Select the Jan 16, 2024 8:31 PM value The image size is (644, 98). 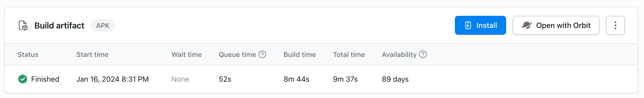coord(113,79)
